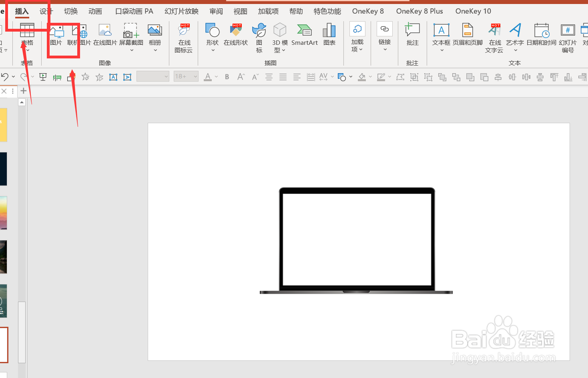
Task: Click the decrease font size icon
Action: (255, 77)
